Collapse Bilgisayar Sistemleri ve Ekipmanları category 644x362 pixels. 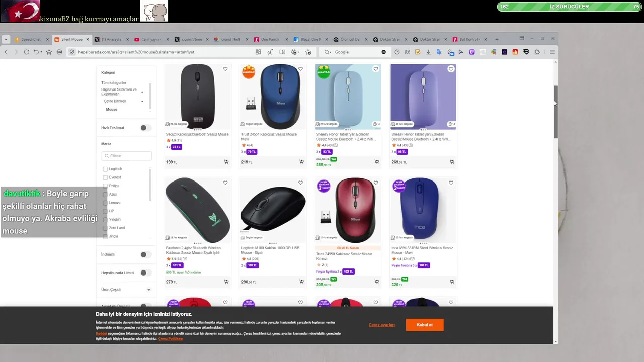[142, 92]
